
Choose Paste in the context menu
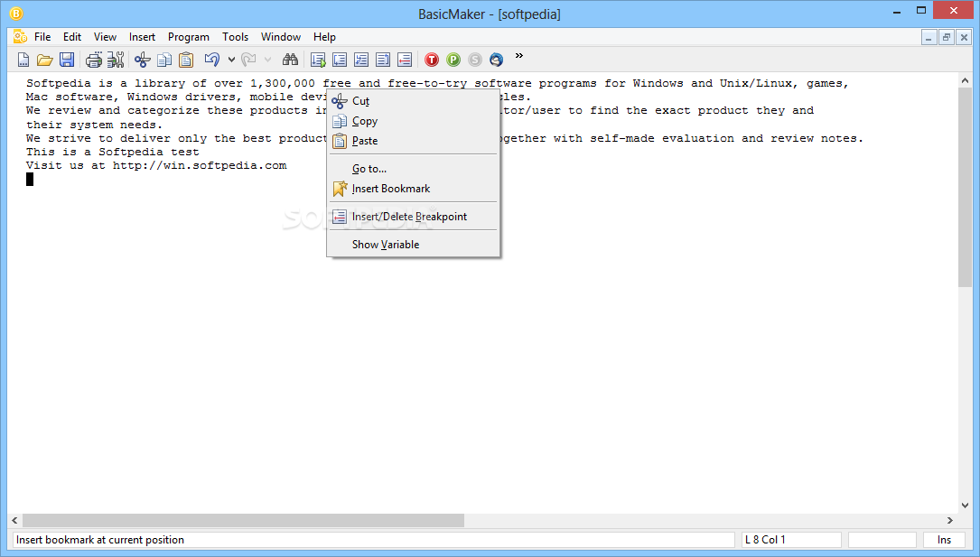(413, 141)
